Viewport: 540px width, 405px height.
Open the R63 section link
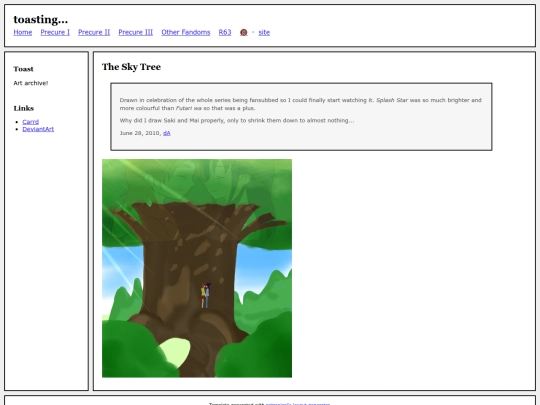[x=225, y=32]
